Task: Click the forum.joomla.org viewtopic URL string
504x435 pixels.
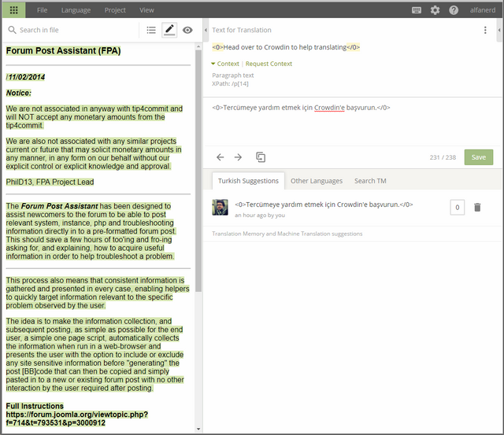Action: pos(77,418)
